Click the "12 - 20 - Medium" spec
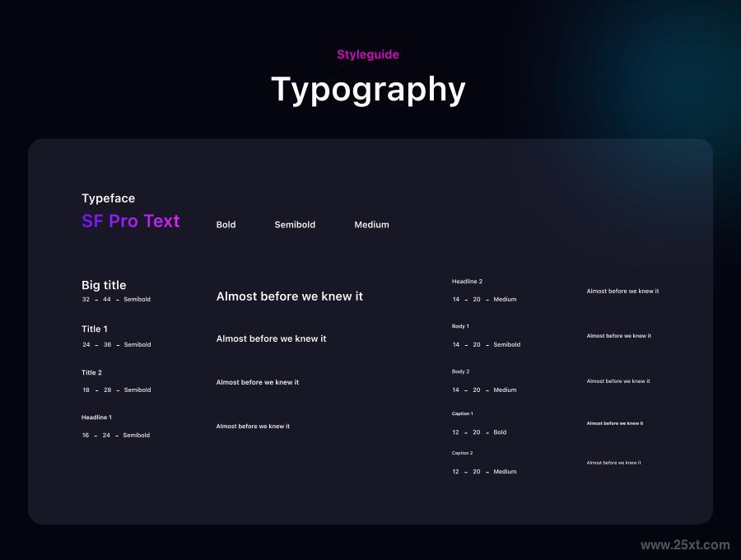The image size is (741, 560). tap(484, 472)
